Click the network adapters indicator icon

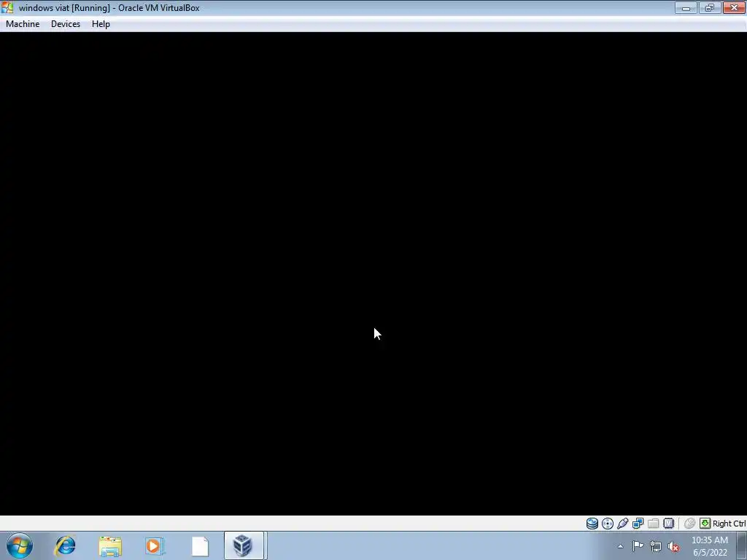pos(638,524)
